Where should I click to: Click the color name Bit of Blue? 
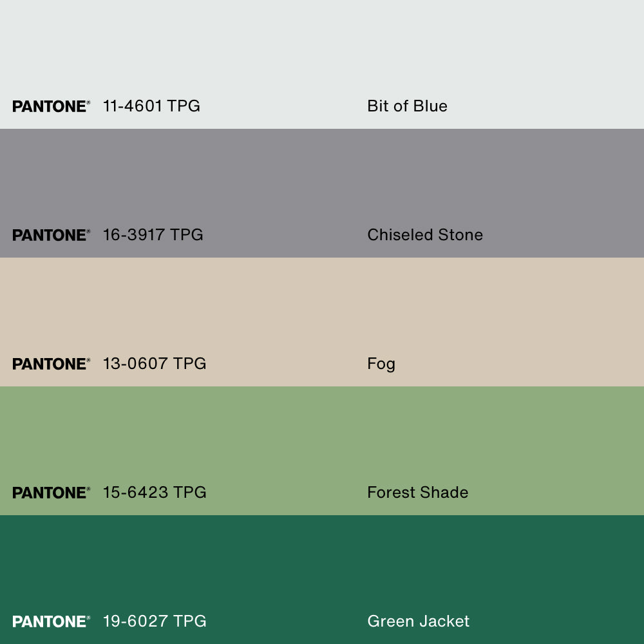click(x=407, y=106)
